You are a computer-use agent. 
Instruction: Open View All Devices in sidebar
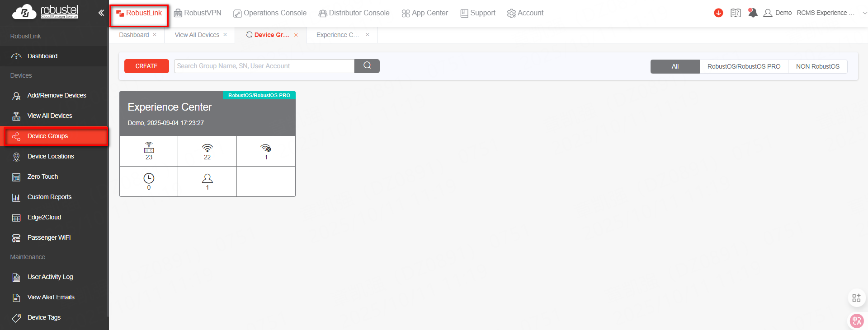(54, 116)
